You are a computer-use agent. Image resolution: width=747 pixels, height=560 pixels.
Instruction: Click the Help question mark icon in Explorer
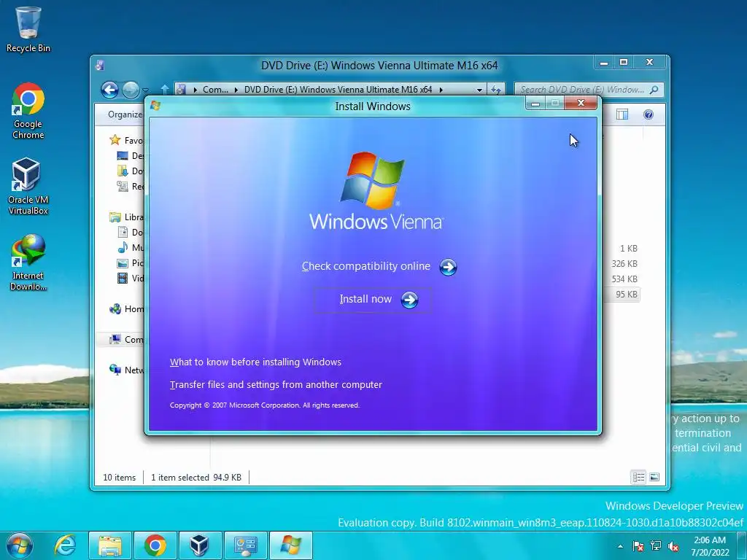pos(649,114)
